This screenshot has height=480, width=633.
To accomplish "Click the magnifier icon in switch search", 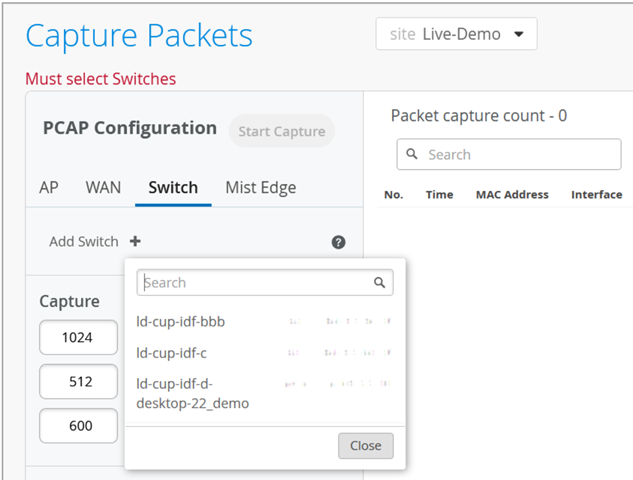I will click(380, 283).
